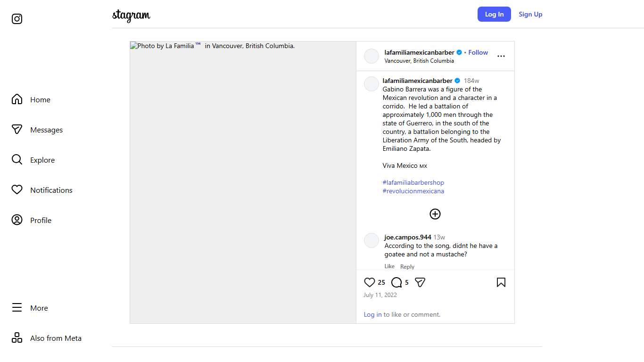
Task: Open Notifications heart icon in sidebar
Action: coord(17,190)
